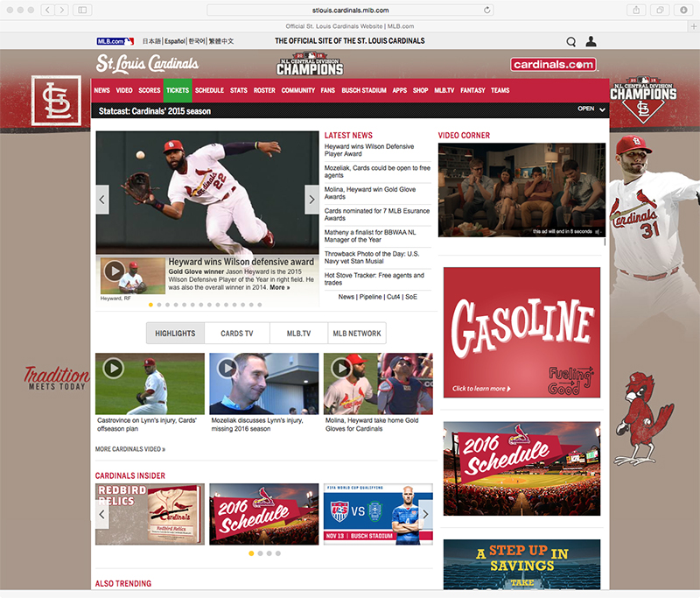Click the St. Louis Cardinals script logo

pyautogui.click(x=147, y=63)
